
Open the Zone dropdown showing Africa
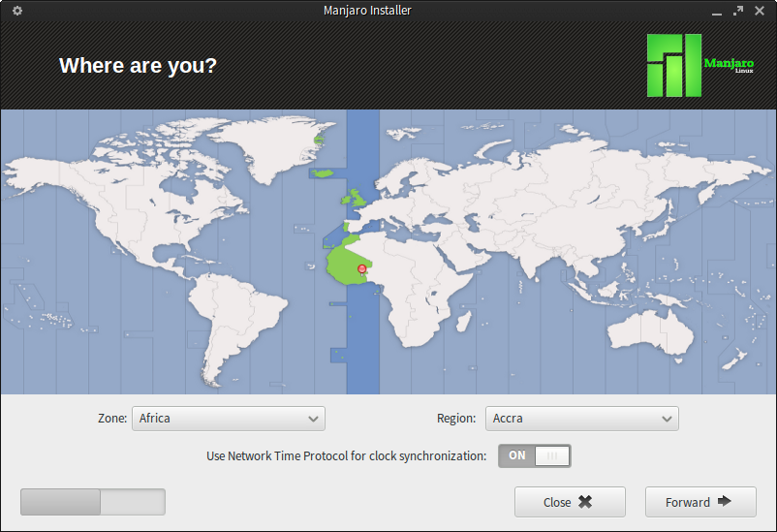coord(229,419)
